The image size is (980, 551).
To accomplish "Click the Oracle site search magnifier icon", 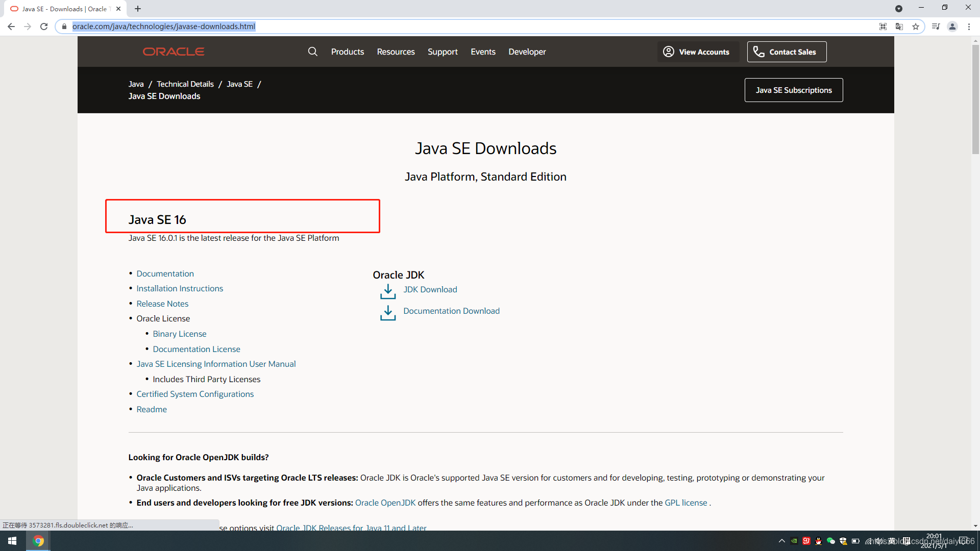I will point(312,52).
